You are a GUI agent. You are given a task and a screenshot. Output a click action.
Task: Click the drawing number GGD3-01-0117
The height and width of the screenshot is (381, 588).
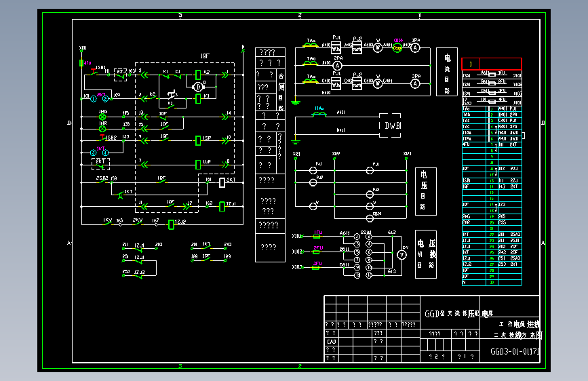(x=515, y=352)
